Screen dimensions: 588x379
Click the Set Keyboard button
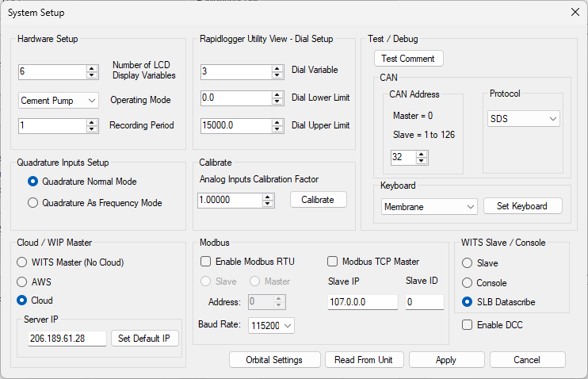tap(522, 206)
